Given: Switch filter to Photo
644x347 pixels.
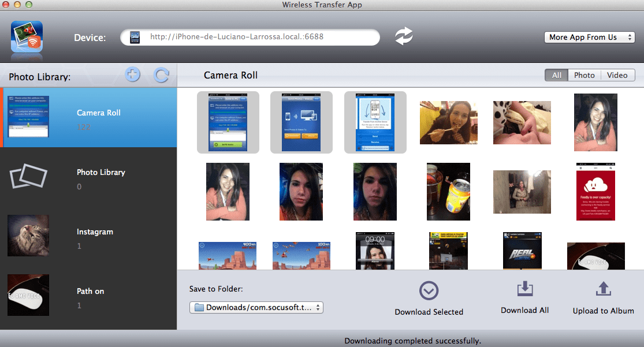Looking at the screenshot, I should pyautogui.click(x=585, y=75).
